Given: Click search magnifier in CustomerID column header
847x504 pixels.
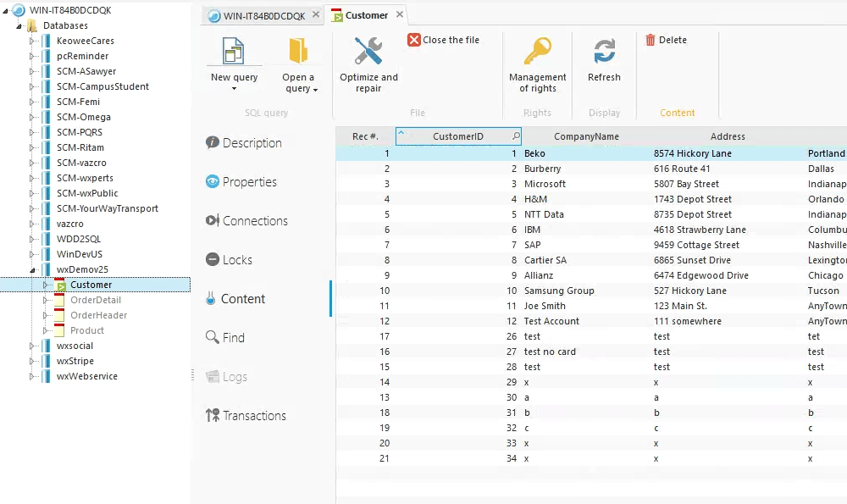Looking at the screenshot, I should (515, 136).
